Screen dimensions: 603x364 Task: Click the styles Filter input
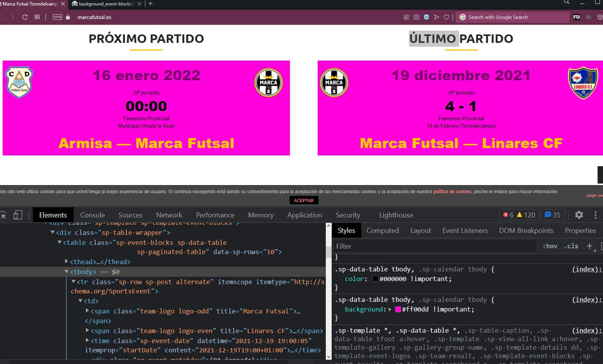tap(435, 246)
